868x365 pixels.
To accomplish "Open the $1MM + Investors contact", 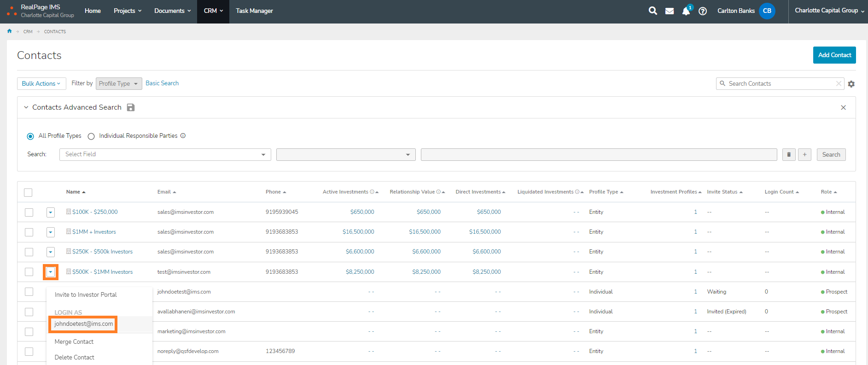I will (94, 232).
